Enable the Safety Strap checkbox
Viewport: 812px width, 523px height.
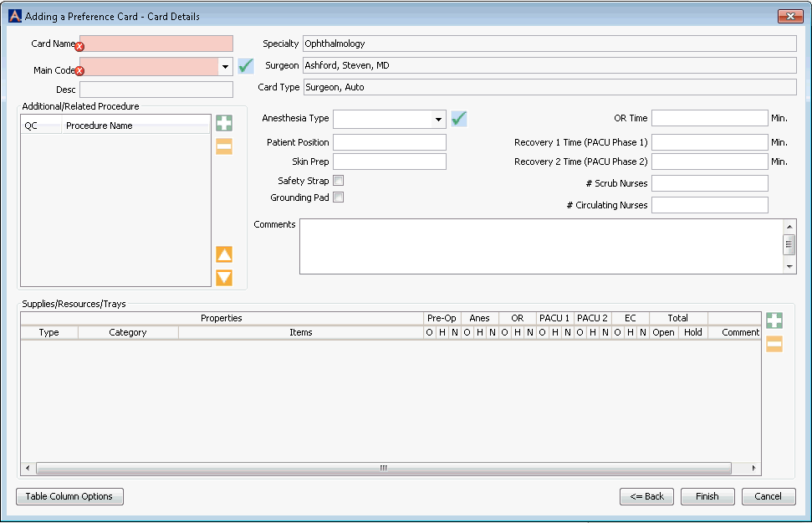(339, 180)
